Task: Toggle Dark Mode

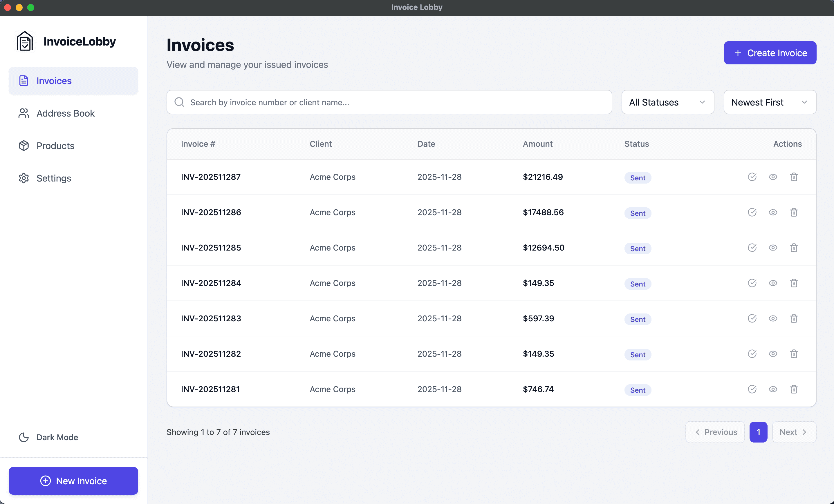Action: (48, 437)
